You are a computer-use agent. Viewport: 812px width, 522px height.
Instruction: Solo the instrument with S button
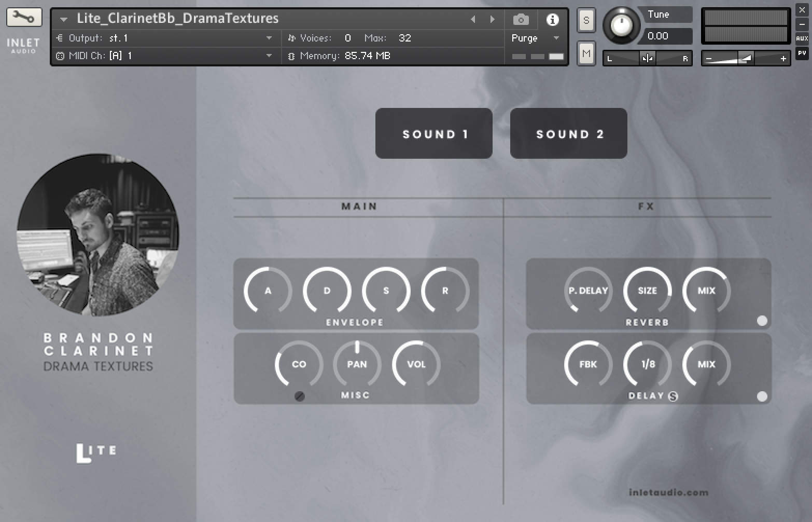[x=586, y=20]
